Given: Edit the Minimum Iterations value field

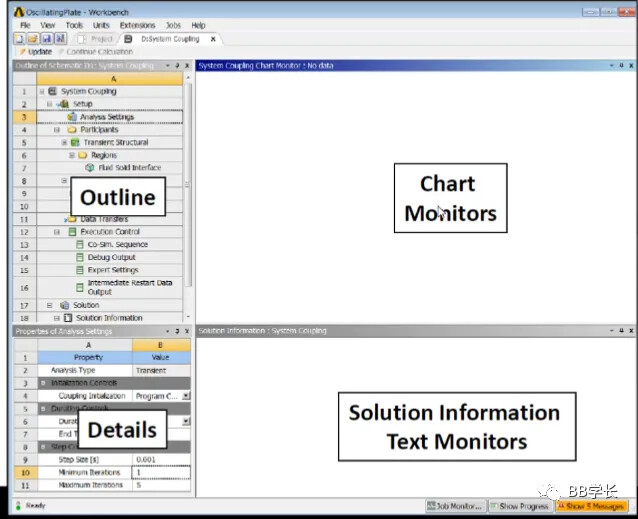Looking at the screenshot, I should click(160, 472).
